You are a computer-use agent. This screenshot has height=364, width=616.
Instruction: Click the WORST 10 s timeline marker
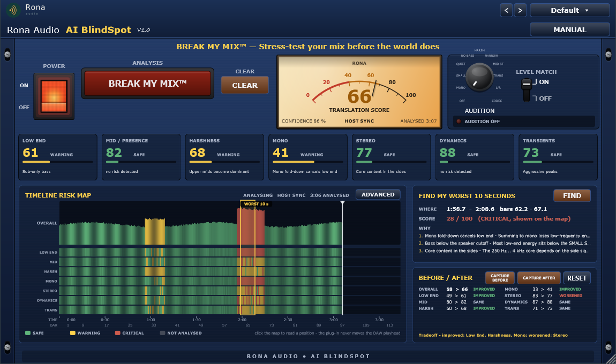point(256,204)
